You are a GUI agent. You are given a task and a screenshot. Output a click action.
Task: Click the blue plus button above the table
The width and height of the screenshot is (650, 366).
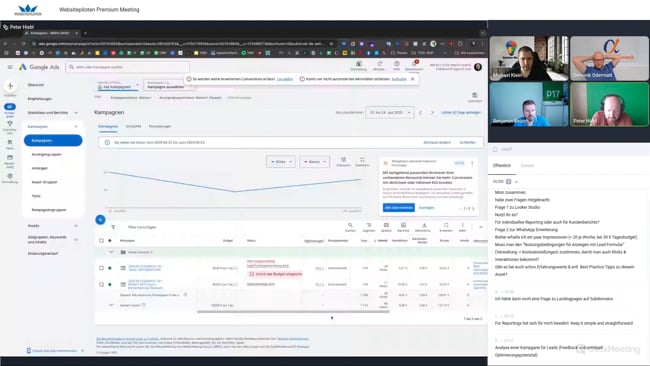click(100, 220)
